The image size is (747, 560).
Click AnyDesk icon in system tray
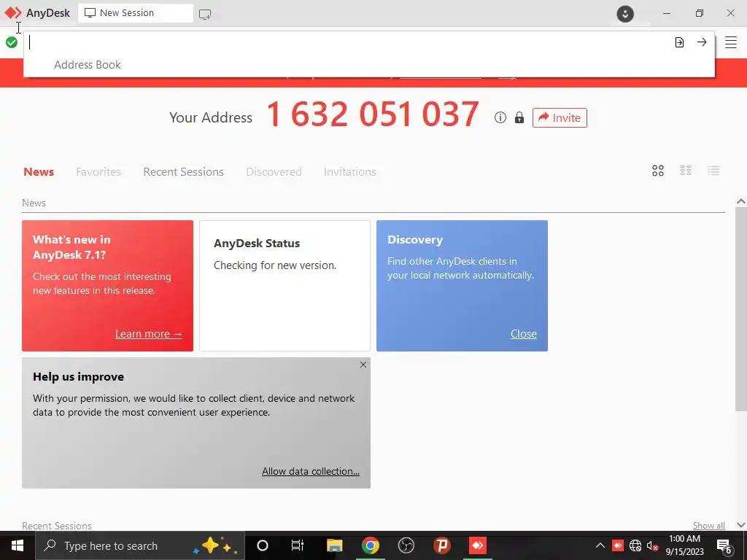coord(617,545)
